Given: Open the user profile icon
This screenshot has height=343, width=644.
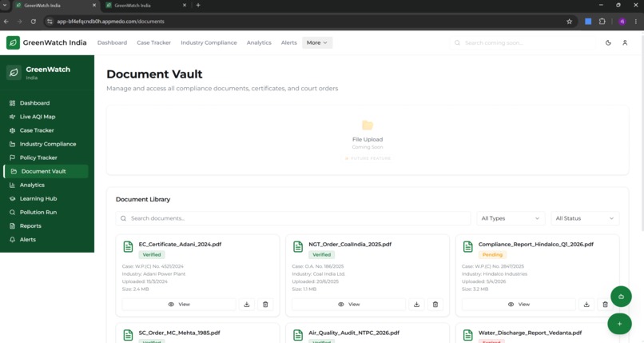Looking at the screenshot, I should [x=625, y=42].
